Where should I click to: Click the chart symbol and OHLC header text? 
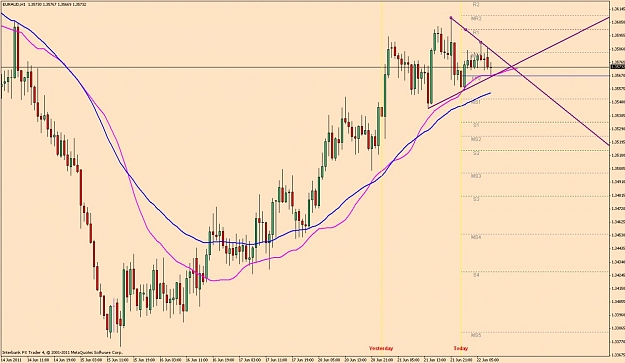(45, 4)
